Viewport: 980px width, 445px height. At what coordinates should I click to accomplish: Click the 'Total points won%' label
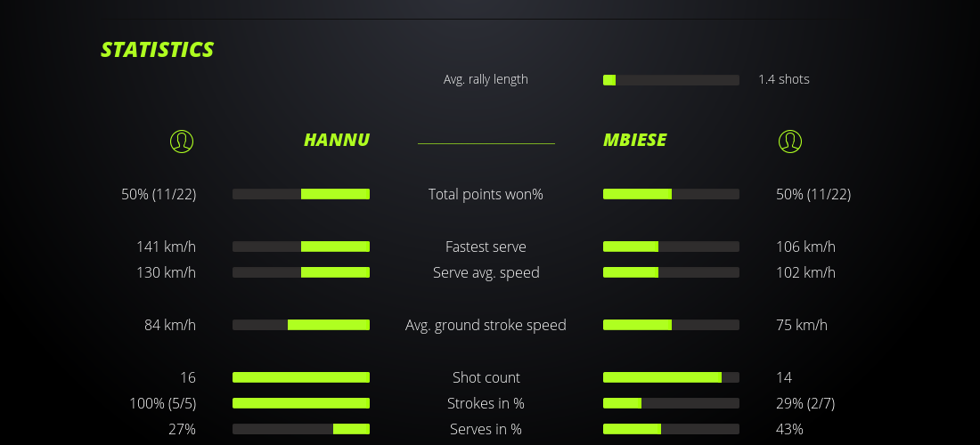(x=486, y=194)
